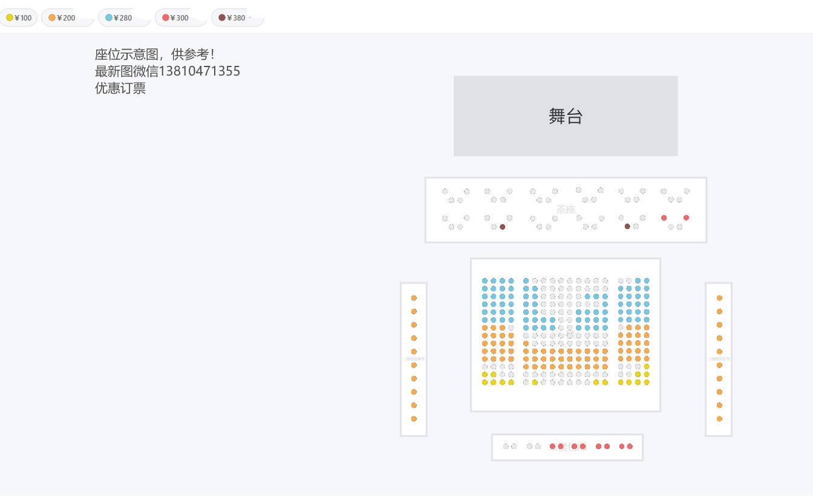Select the bottom-right yellow seat in main hall
The width and height of the screenshot is (813, 504).
pyautogui.click(x=647, y=383)
